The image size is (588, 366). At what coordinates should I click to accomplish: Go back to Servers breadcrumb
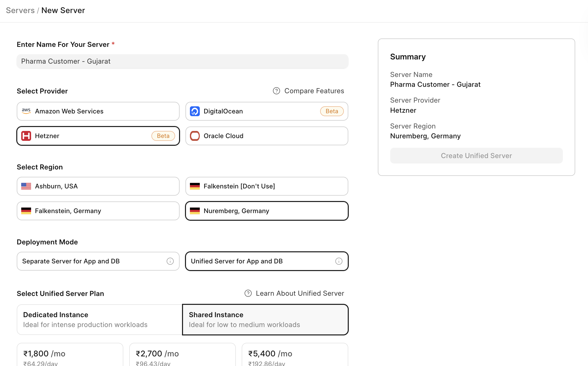20,10
